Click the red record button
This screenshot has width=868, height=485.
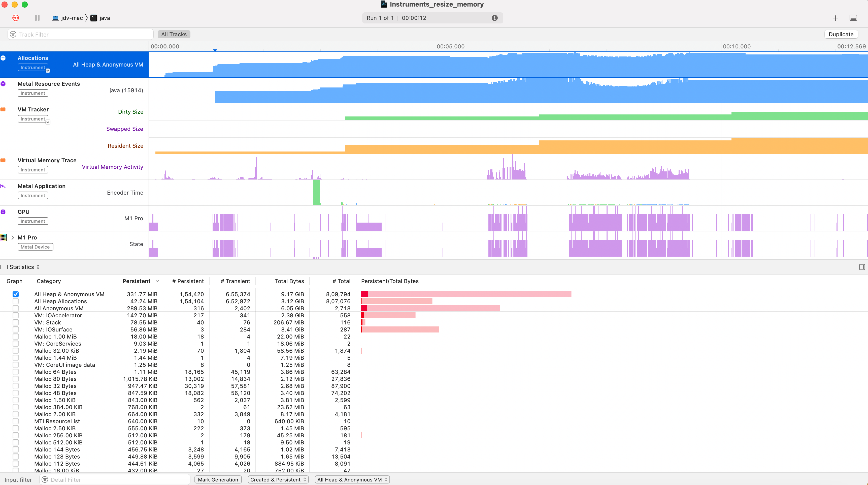point(16,18)
